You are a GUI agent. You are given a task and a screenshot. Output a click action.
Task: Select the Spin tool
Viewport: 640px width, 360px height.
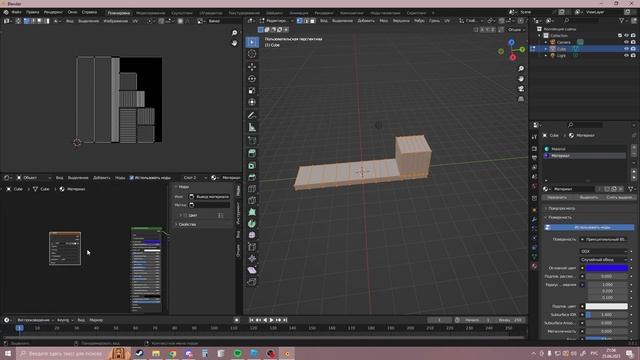252,224
